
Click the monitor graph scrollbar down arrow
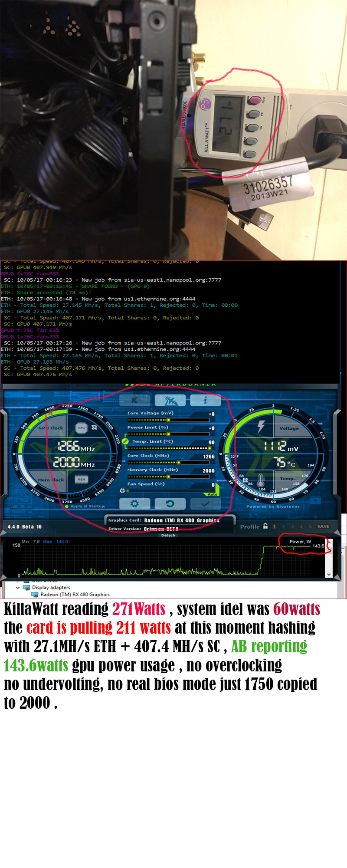pos(329,574)
